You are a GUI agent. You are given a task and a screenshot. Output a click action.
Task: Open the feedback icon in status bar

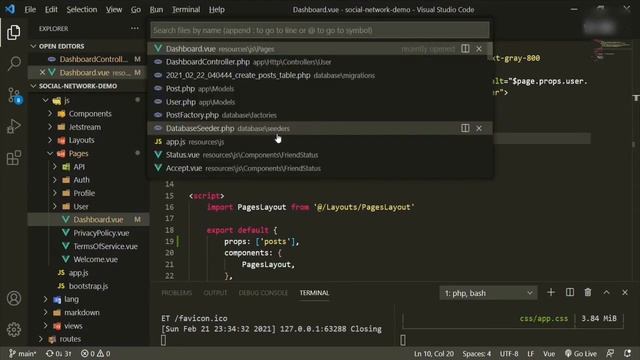tap(610, 353)
